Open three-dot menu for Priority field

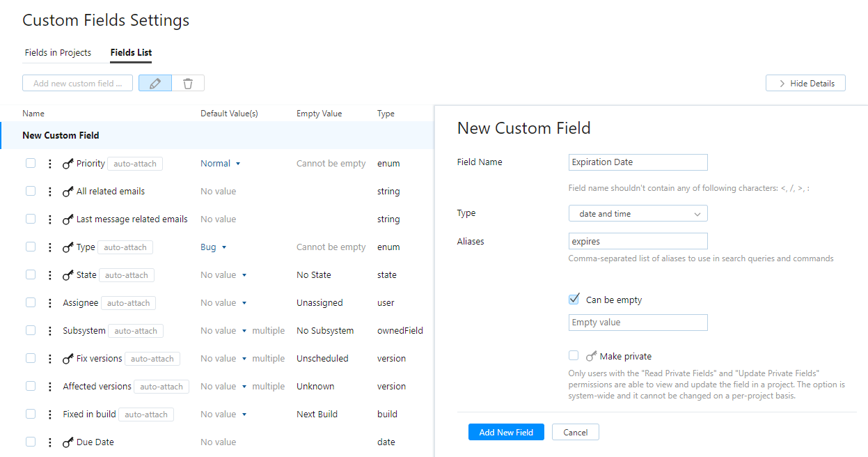tap(49, 164)
